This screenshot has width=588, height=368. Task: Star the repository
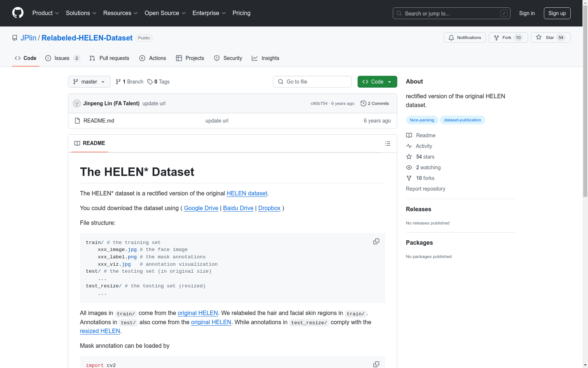pyautogui.click(x=551, y=38)
